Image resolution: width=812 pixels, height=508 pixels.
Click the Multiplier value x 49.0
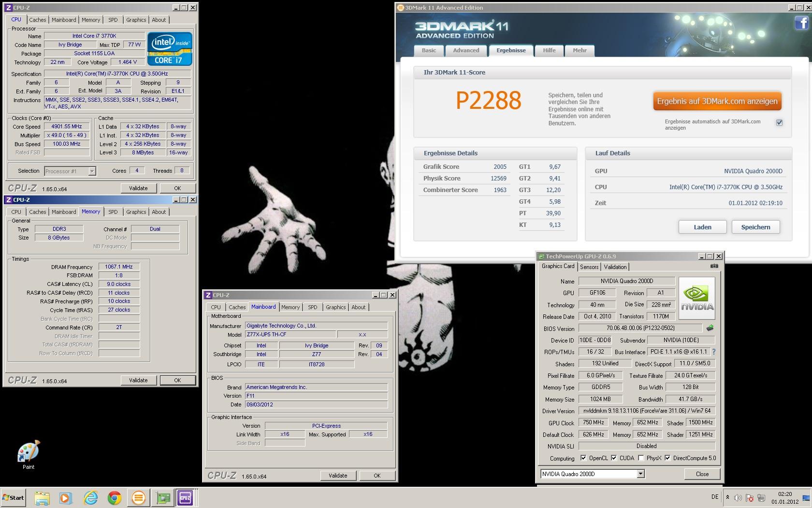coord(67,135)
